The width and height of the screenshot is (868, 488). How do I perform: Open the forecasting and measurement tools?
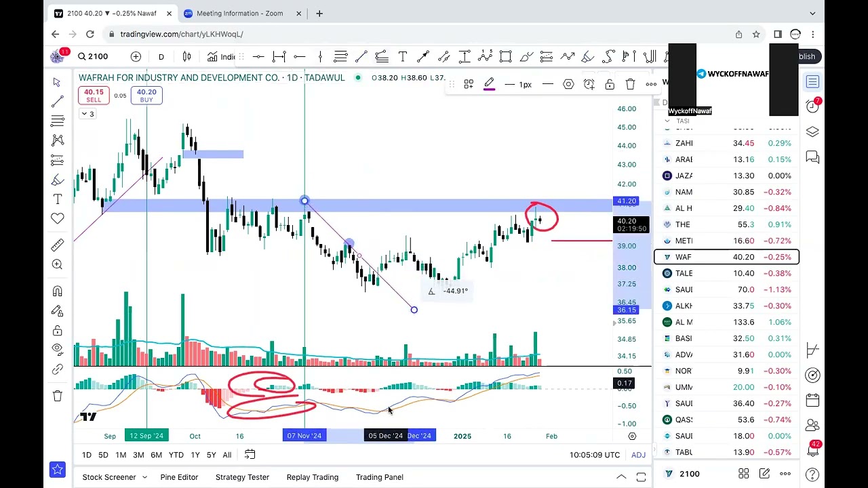click(57, 160)
